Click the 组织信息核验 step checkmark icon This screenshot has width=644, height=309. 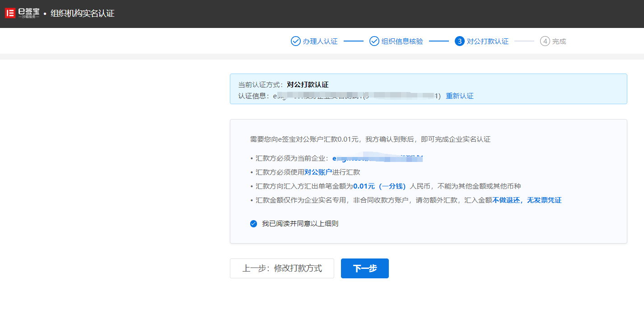point(374,41)
